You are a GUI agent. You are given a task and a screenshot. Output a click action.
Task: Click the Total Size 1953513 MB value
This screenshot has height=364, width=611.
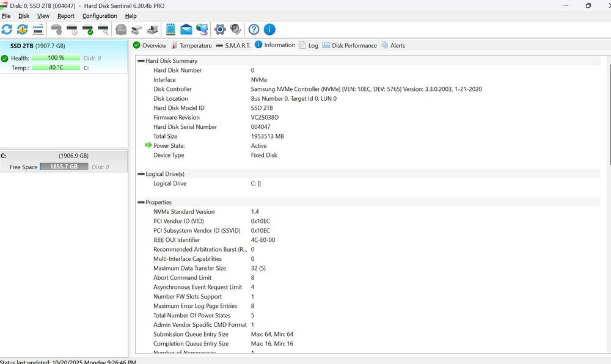coord(268,136)
